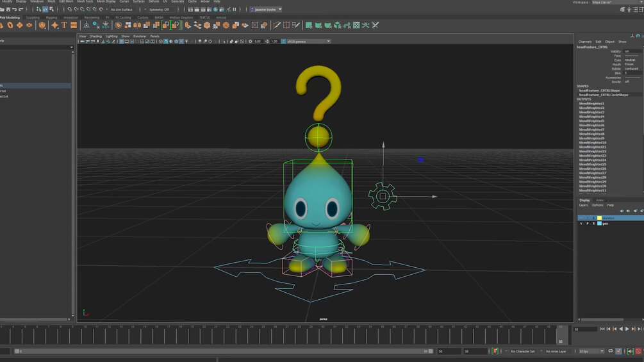Click Play forwards button
This screenshot has height=362, width=644.
tap(627, 329)
